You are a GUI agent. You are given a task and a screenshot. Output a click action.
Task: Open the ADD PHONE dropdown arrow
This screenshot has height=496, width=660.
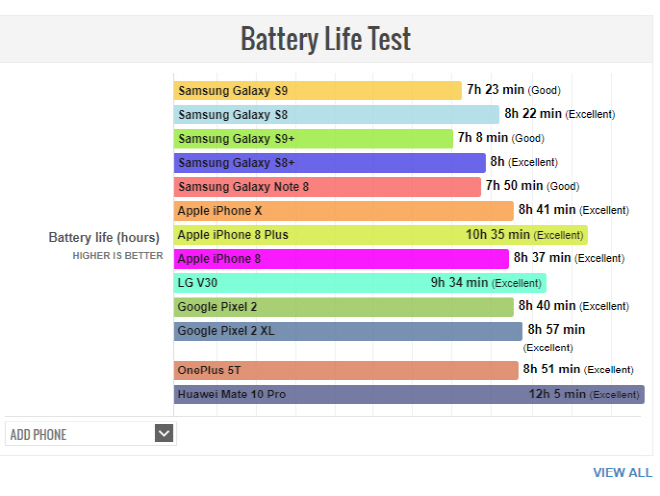164,433
